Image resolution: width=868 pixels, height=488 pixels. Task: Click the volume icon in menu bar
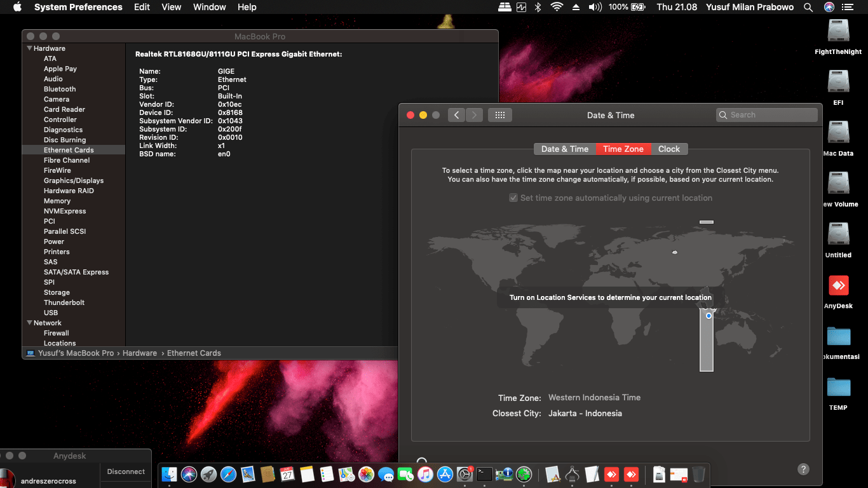[595, 7]
